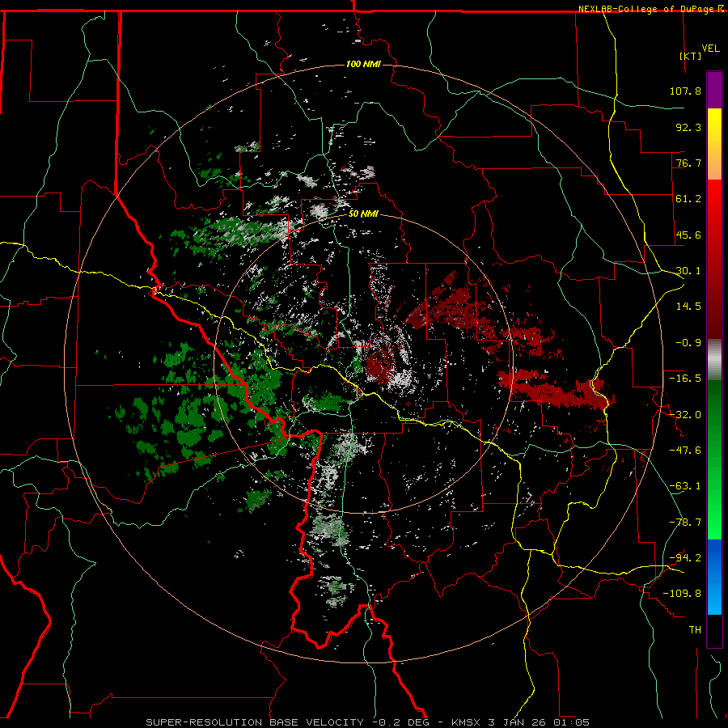Click the -109.8 legend value
Image resolution: width=728 pixels, height=728 pixels.
(682, 594)
